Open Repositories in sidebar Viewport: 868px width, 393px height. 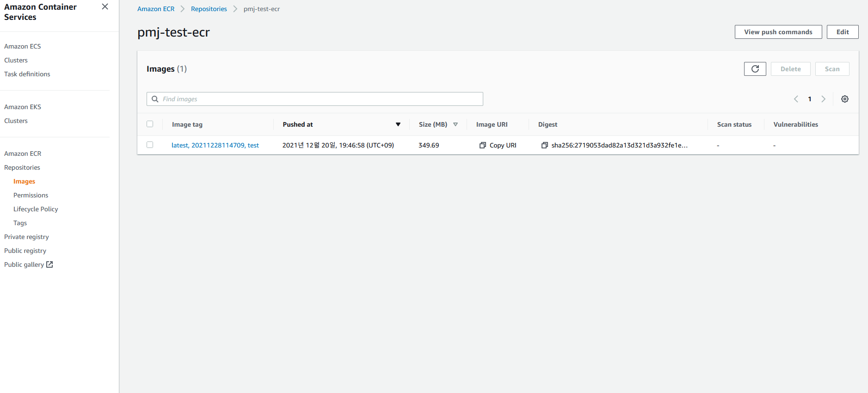(22, 167)
